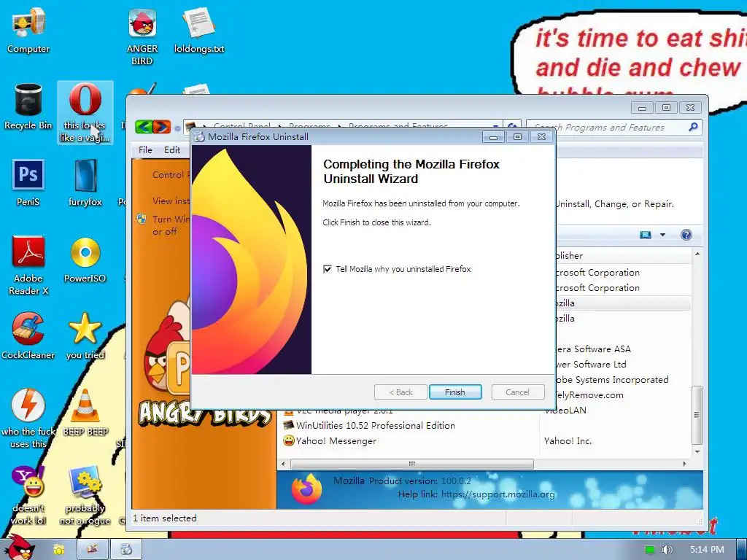Select the yellow star 'you tried' icon
The width and height of the screenshot is (747, 560).
[85, 336]
